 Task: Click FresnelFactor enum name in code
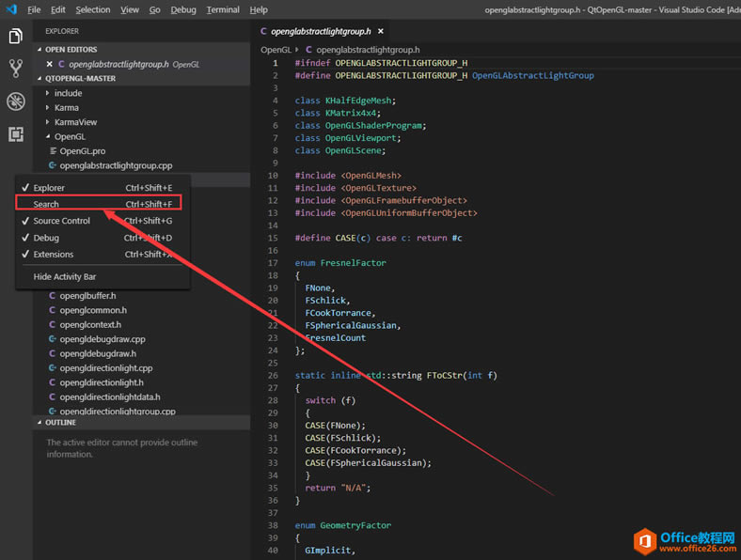click(x=353, y=263)
